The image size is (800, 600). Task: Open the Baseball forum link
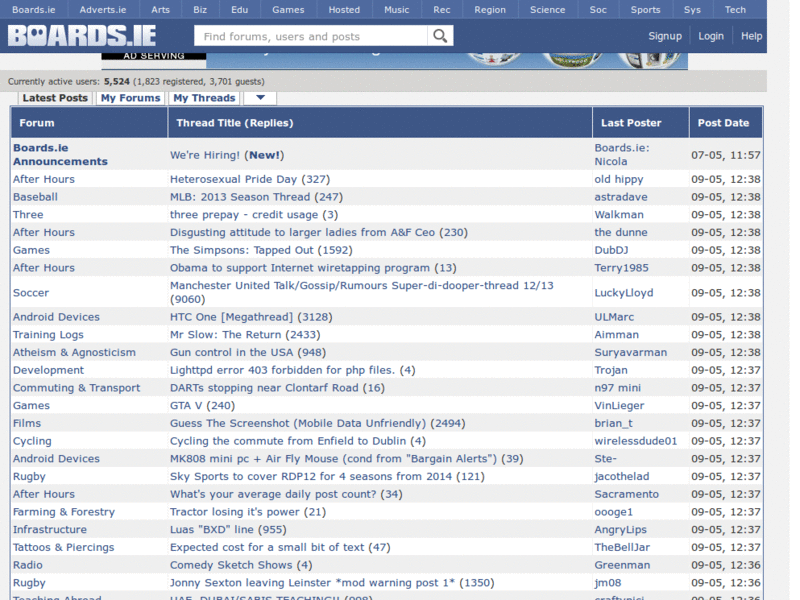tap(35, 197)
